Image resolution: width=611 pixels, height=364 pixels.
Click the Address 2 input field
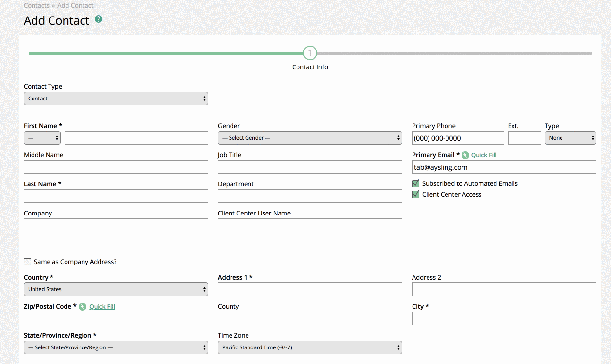(x=504, y=289)
